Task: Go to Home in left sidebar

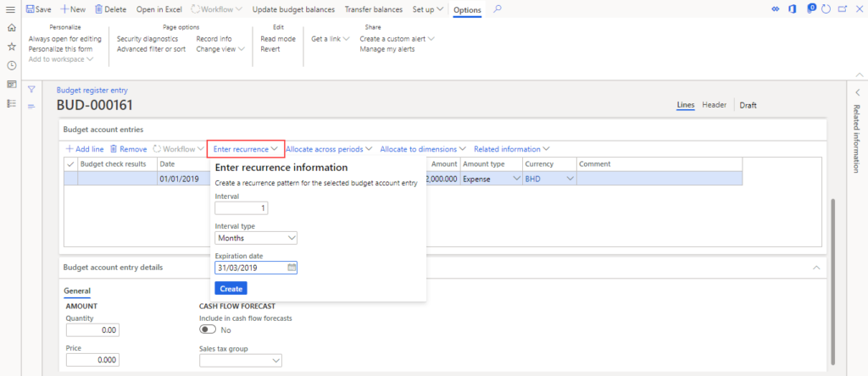Action: coord(11,28)
